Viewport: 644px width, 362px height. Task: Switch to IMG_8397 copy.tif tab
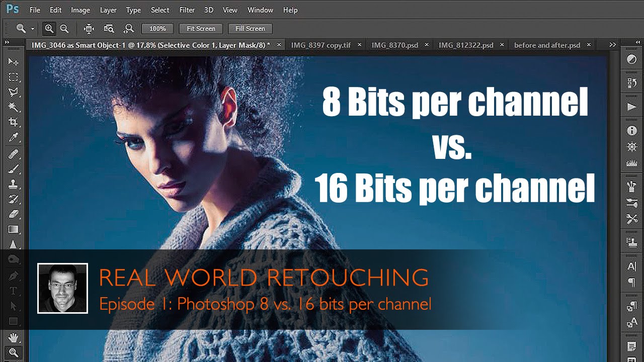[x=320, y=45]
